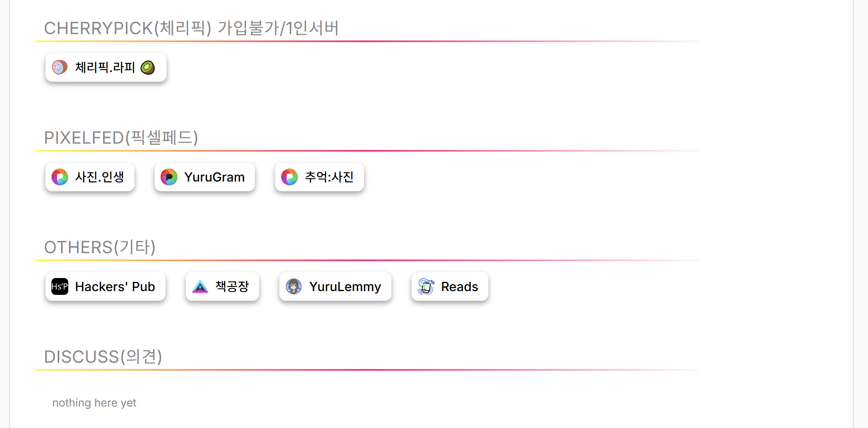868x428 pixels.
Task: Open the 체리픽.라피 server link
Action: point(105,67)
